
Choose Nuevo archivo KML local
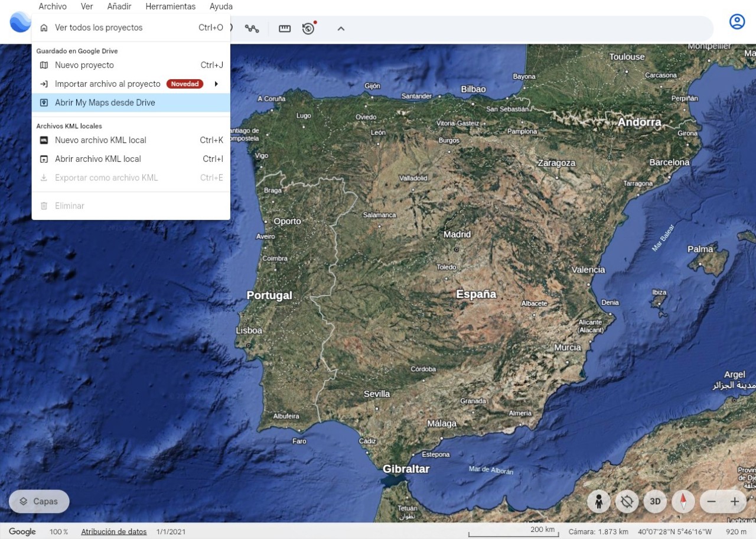coord(100,140)
